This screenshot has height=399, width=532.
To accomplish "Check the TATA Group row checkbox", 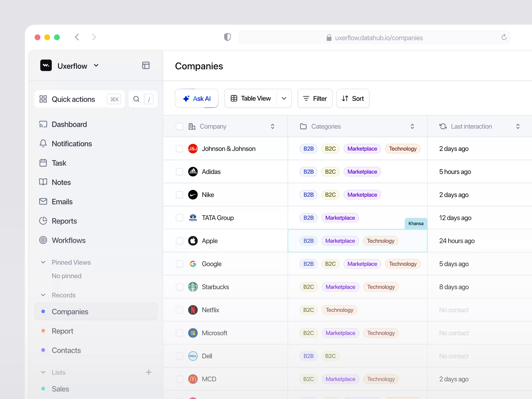I will [179, 218].
